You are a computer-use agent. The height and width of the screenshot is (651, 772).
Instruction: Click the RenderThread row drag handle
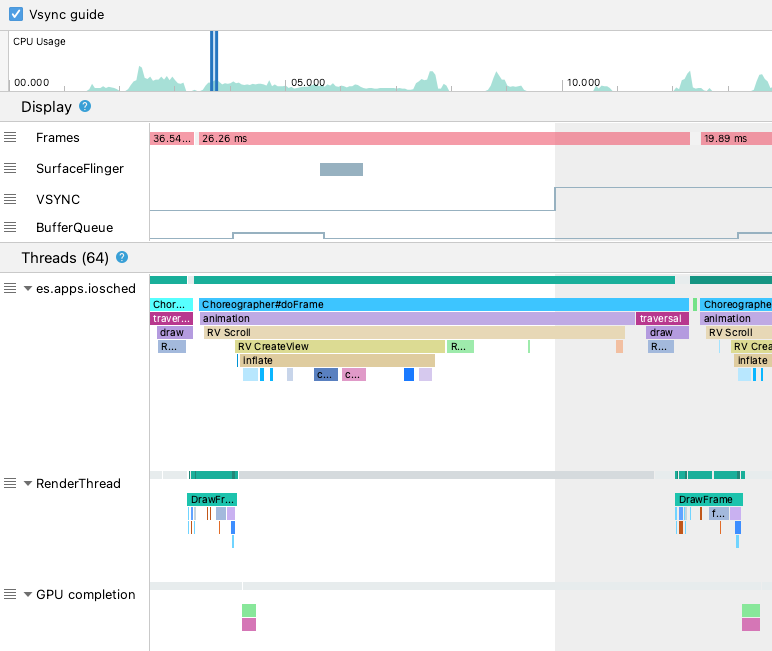pos(10,483)
